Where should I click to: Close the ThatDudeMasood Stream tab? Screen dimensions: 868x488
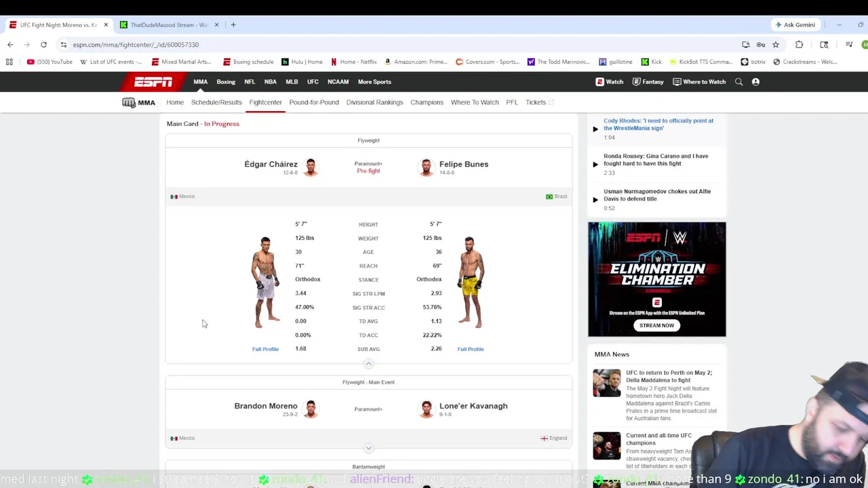216,25
